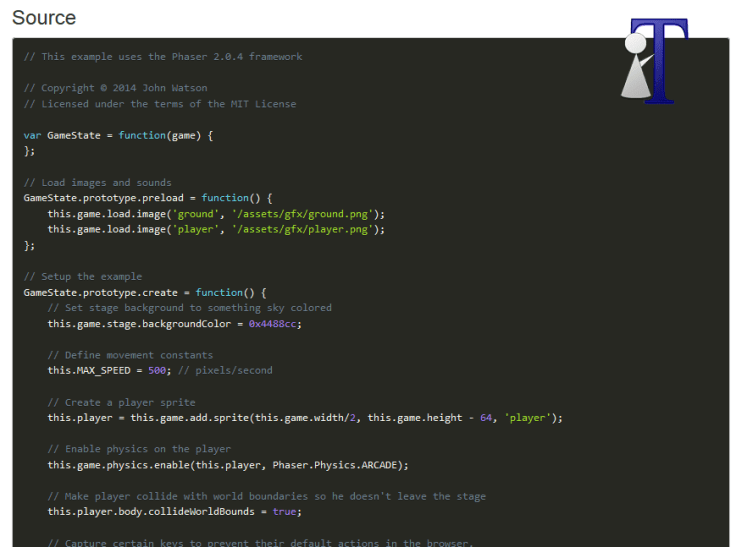
Task: Click the GameState.prototype.create function line
Action: pyautogui.click(x=145, y=293)
